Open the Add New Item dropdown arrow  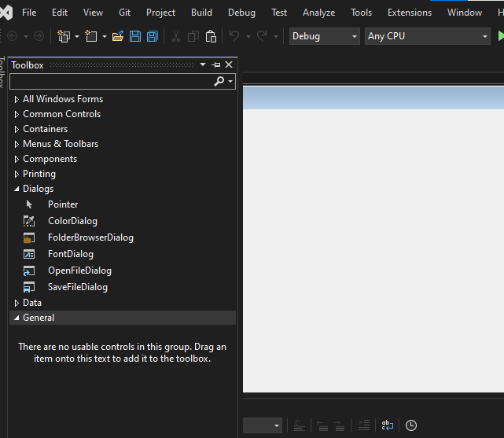105,37
